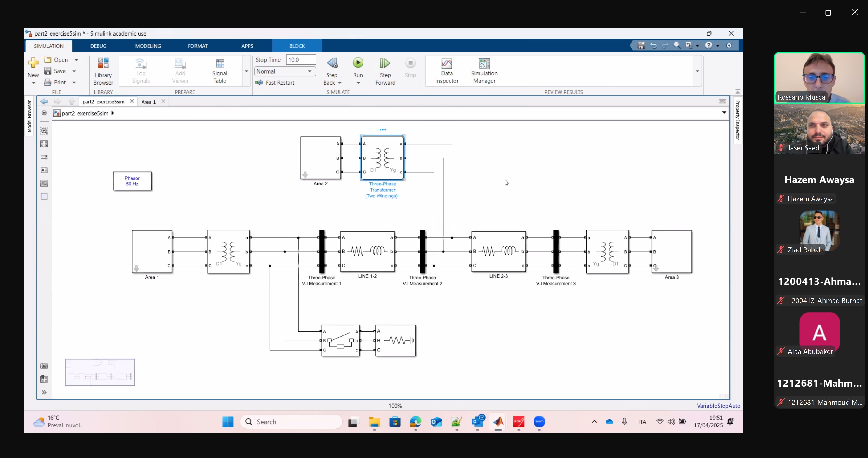The image size is (868, 458).
Task: Click the Annotation text tool icon
Action: pyautogui.click(x=44, y=170)
